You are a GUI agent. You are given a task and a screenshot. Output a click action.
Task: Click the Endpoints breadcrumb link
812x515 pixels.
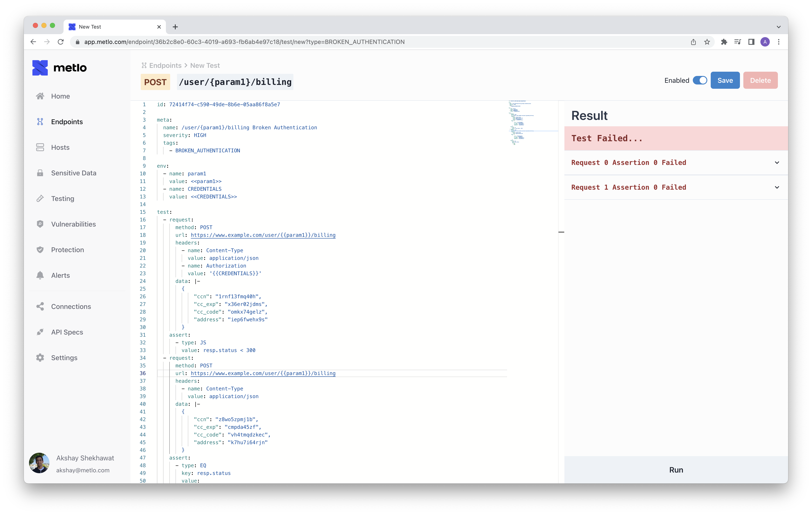(165, 65)
